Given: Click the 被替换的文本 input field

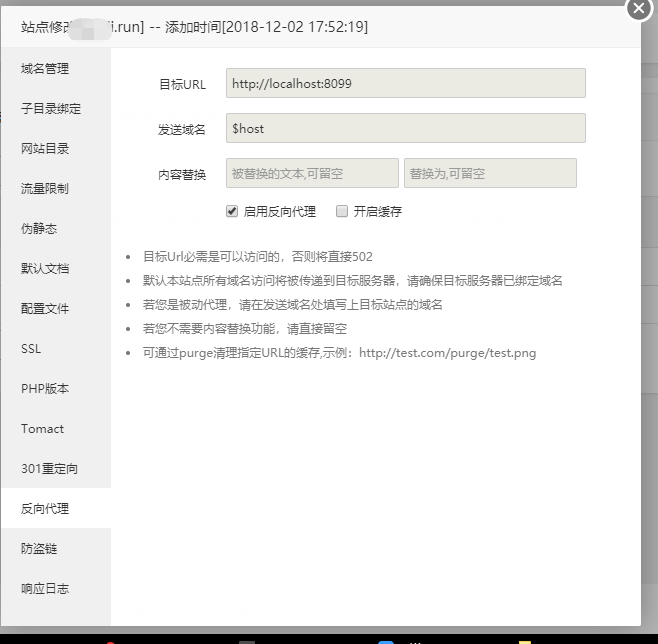Looking at the screenshot, I should click(312, 173).
